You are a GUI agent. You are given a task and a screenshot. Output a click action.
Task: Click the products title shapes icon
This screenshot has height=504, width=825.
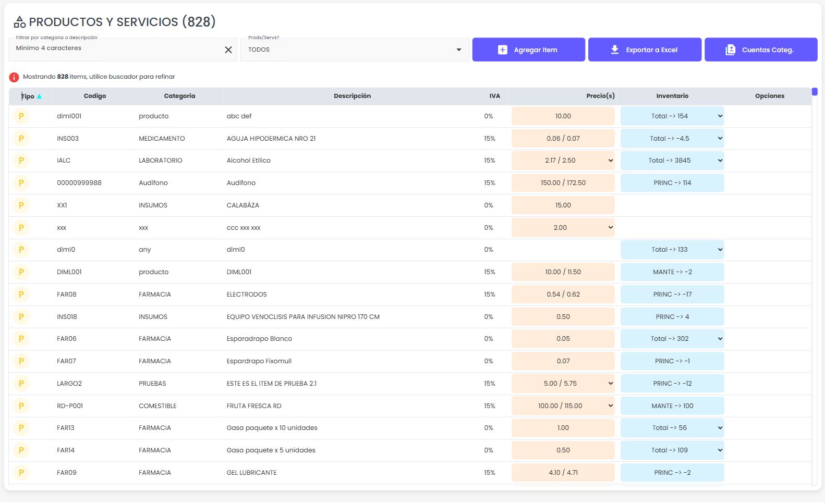(x=20, y=22)
